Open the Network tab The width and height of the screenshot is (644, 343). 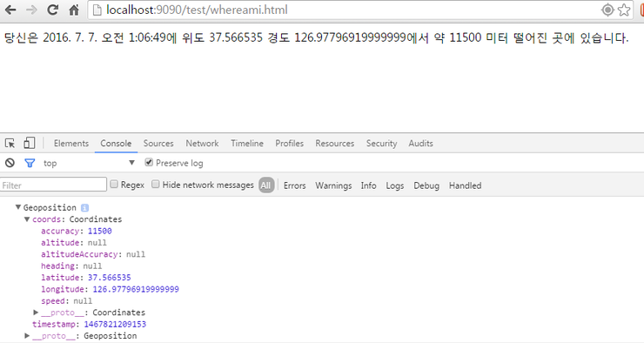coord(202,144)
